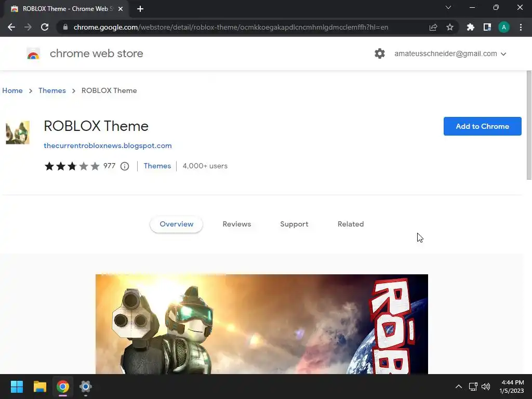The height and width of the screenshot is (399, 532).
Task: Click the ROBLOX theme preview image
Action: coord(262,324)
